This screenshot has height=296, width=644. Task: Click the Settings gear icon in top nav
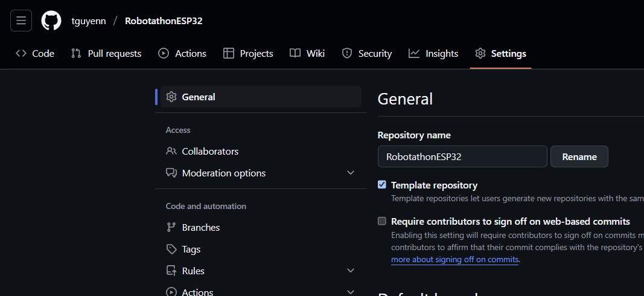pyautogui.click(x=480, y=53)
